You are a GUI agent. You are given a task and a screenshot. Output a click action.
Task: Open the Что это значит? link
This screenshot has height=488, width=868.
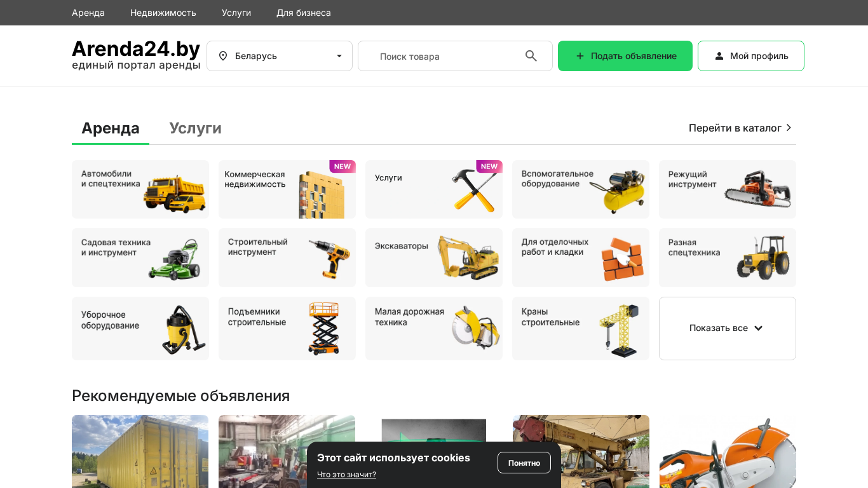(x=346, y=475)
